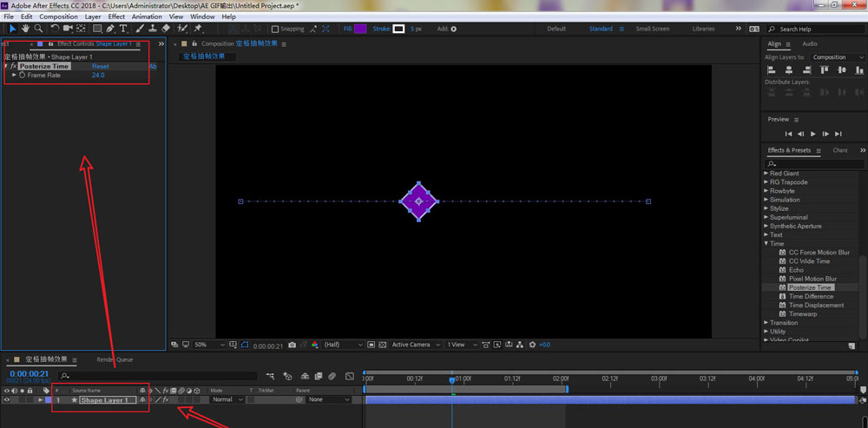Open the purple Fill color swatch
The width and height of the screenshot is (868, 428).
(x=360, y=29)
